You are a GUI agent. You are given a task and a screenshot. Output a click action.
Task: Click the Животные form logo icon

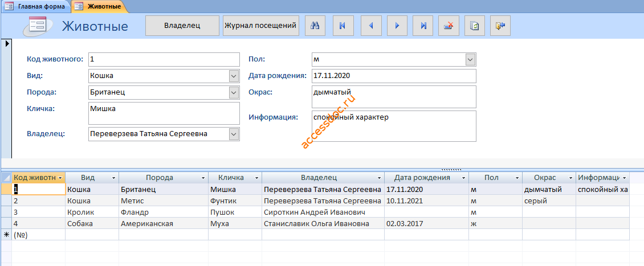pos(38,26)
